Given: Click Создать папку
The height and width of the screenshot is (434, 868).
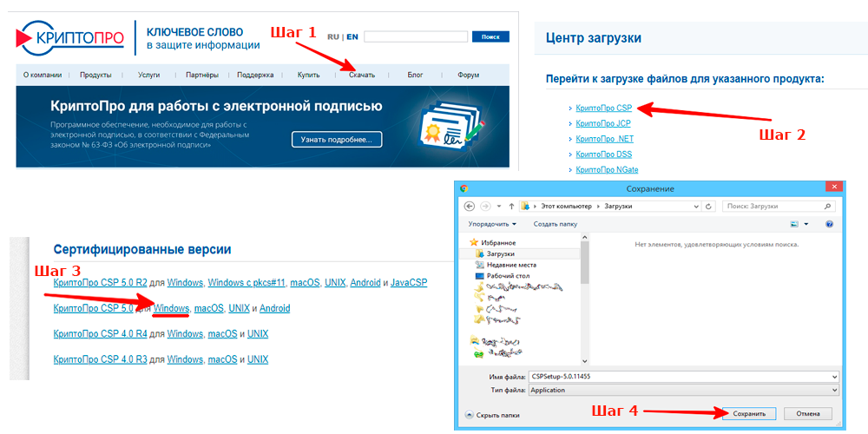Looking at the screenshot, I should [x=556, y=224].
